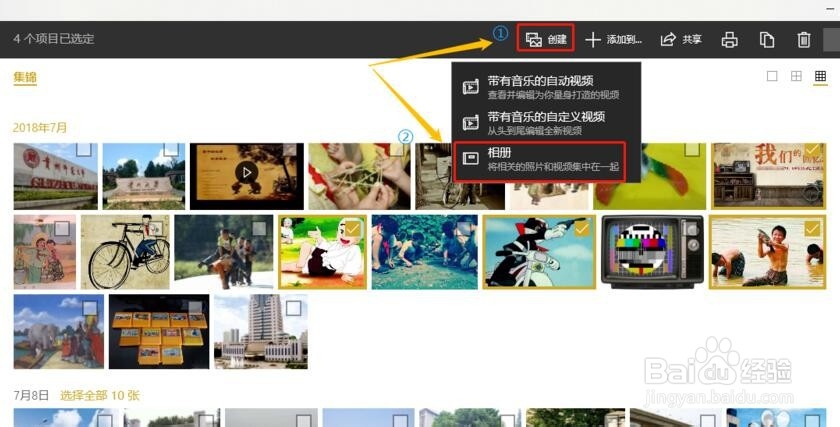Open the bicycle drawing thumbnail
The image size is (840, 427).
click(x=125, y=252)
